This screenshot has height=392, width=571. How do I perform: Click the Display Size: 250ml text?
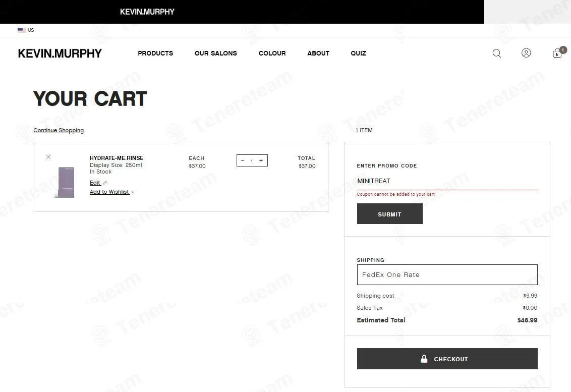click(116, 165)
